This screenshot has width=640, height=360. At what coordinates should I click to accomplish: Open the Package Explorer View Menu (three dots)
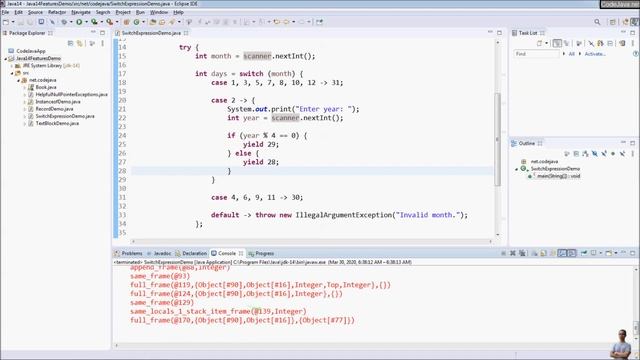(102, 43)
